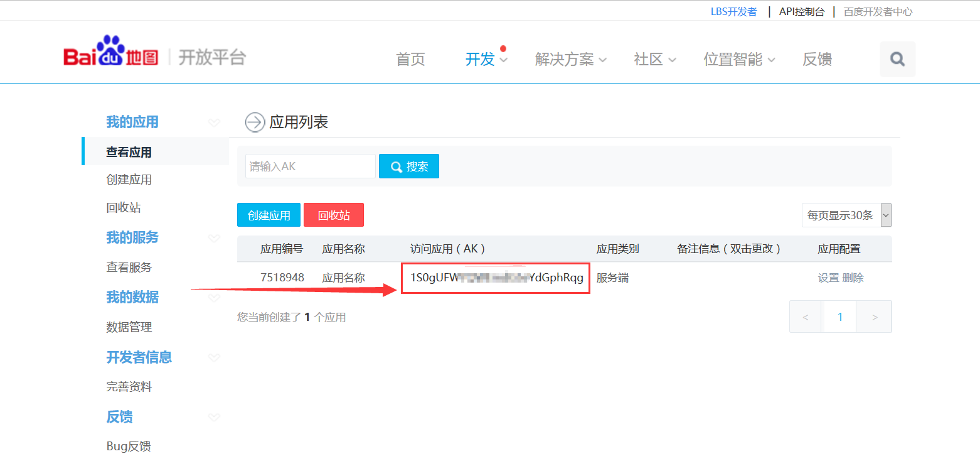Open 完善资料 in the sidebar

coord(129,386)
